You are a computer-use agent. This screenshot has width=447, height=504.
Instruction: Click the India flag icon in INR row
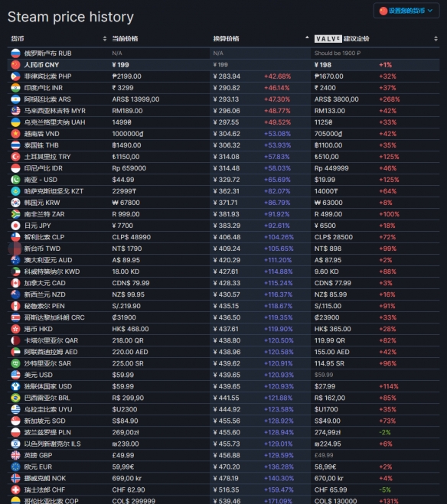pos(15,88)
